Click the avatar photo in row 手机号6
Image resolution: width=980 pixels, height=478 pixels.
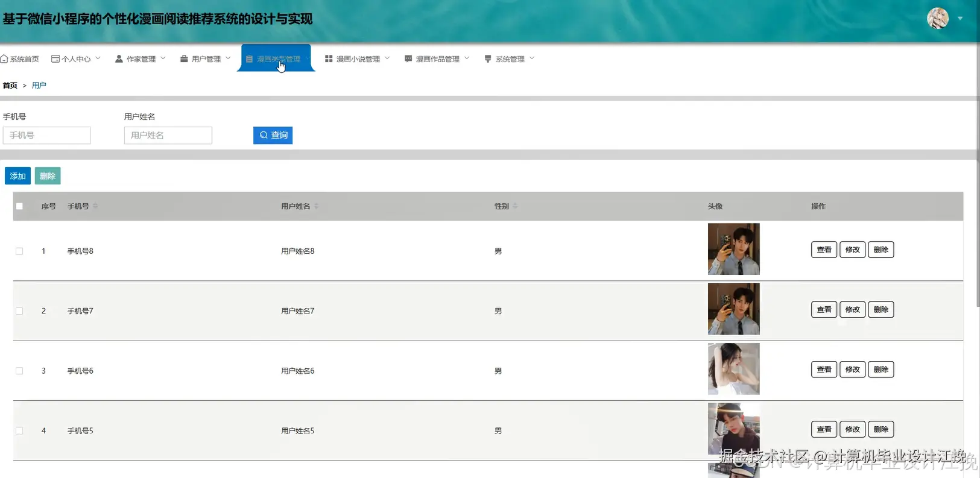pyautogui.click(x=733, y=369)
